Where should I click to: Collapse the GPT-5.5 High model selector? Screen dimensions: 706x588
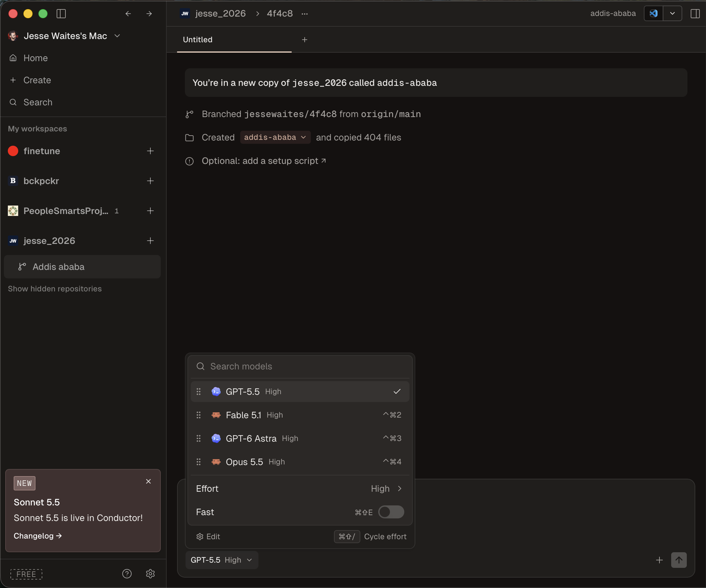coord(222,560)
